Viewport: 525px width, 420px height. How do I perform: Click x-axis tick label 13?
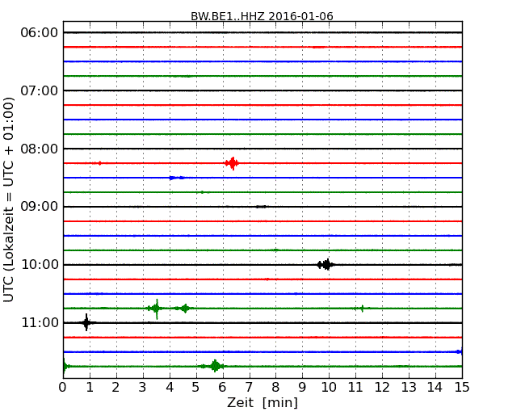click(x=409, y=387)
